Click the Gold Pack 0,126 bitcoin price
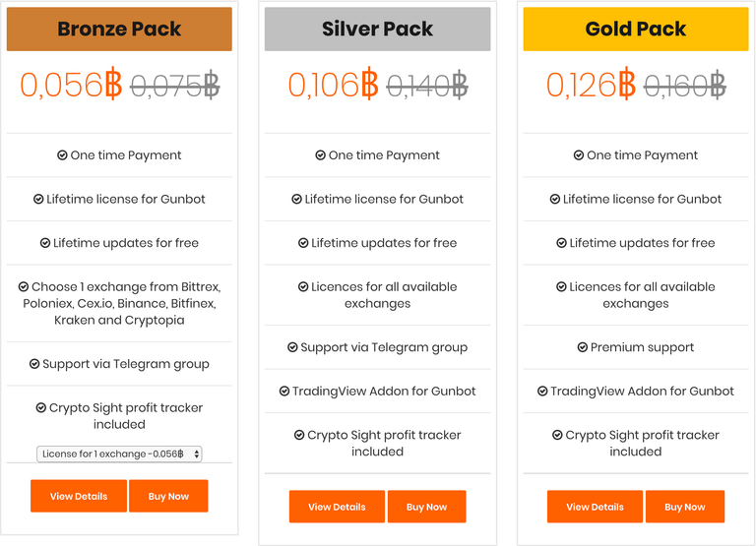This screenshot has width=756, height=546. (590, 86)
